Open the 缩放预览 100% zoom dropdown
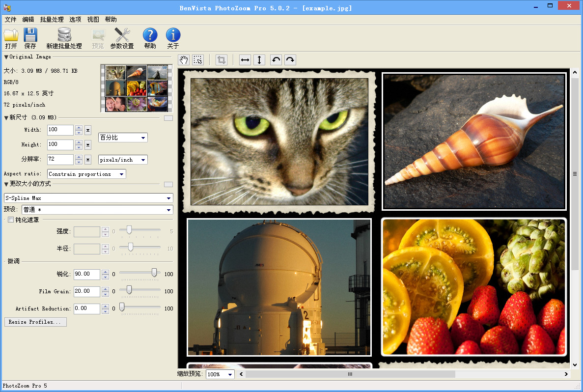Image resolution: width=583 pixels, height=392 pixels. [x=220, y=374]
